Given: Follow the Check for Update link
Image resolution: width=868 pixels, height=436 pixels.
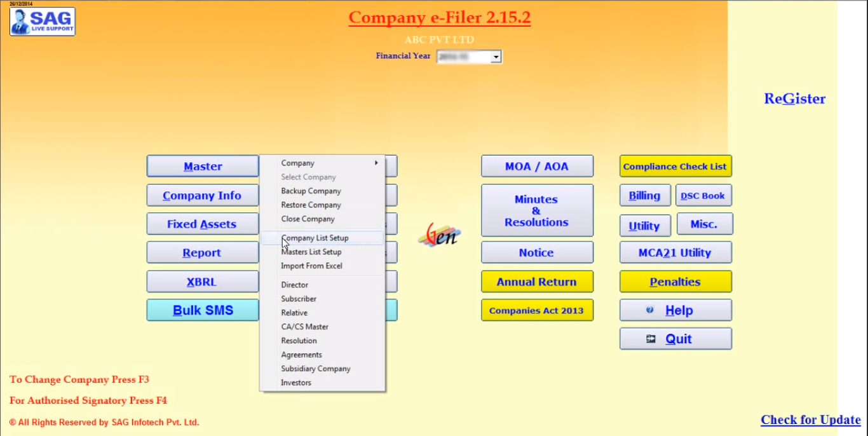Looking at the screenshot, I should (810, 420).
